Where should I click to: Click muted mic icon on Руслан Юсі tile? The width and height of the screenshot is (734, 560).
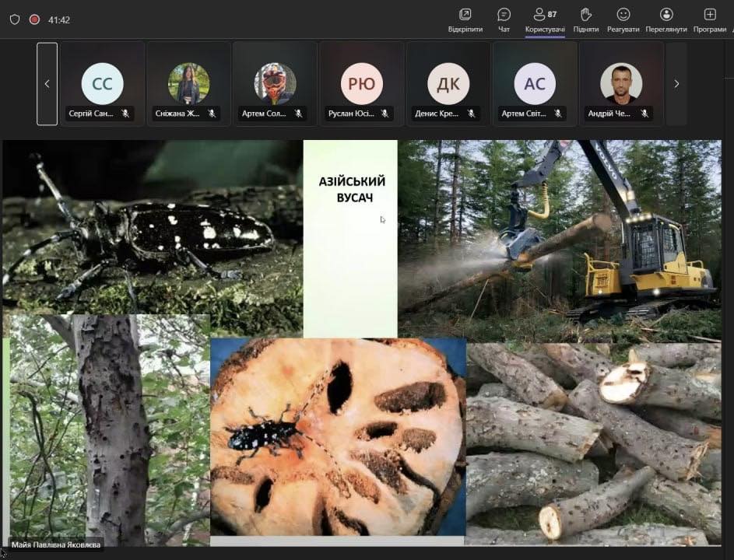(384, 114)
